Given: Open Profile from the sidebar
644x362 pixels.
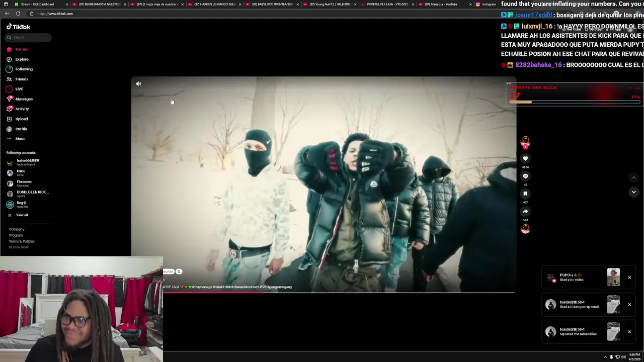Looking at the screenshot, I should tap(17, 129).
